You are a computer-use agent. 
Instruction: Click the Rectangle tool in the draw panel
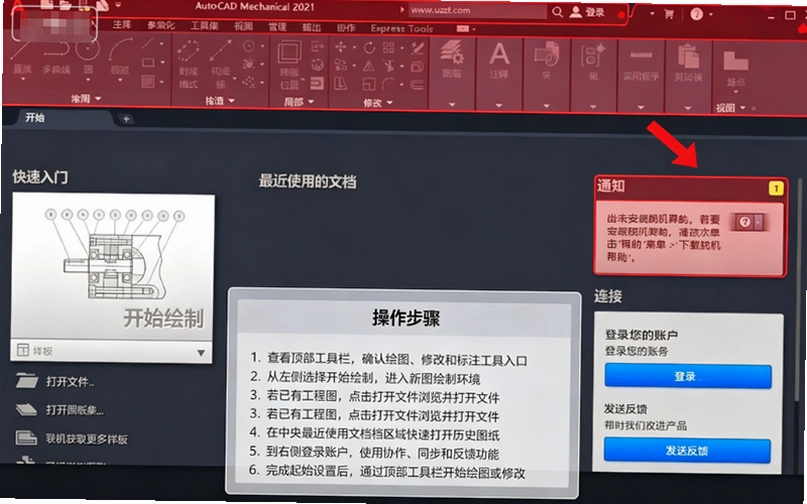pos(148,62)
